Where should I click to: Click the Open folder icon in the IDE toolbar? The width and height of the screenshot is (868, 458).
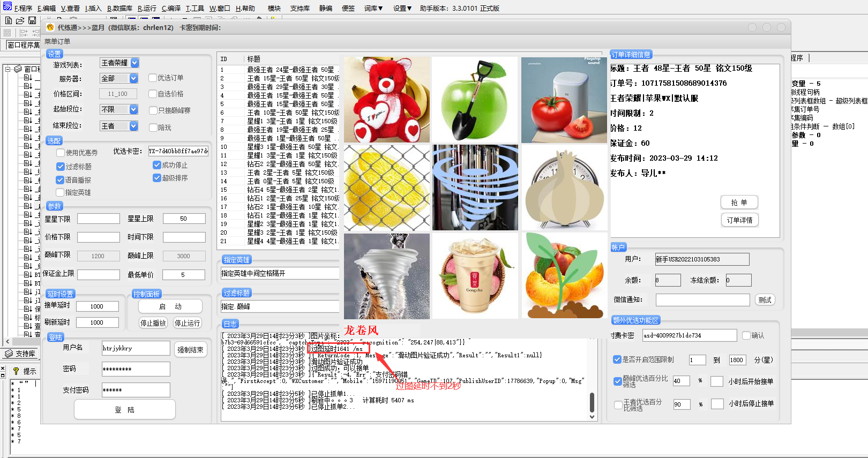(x=20, y=21)
